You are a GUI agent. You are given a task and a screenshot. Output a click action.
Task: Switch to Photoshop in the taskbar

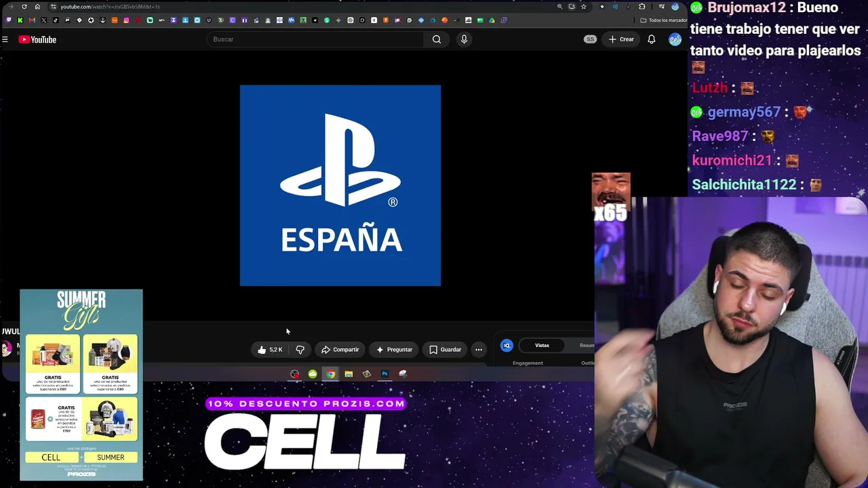[x=384, y=373]
